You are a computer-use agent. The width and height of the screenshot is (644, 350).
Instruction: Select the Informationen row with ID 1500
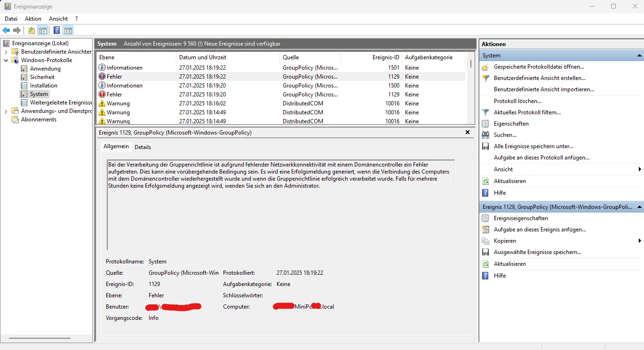(281, 86)
